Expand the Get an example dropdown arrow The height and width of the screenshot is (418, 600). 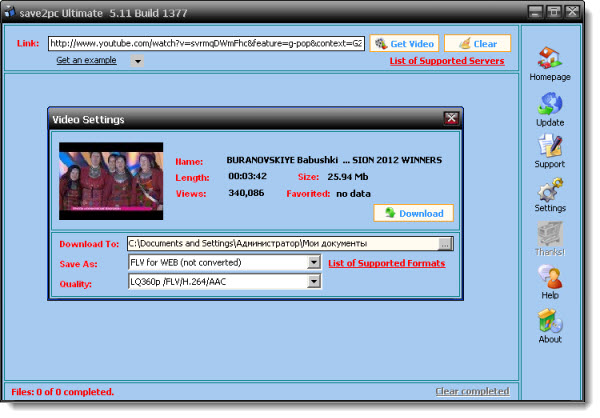[x=137, y=61]
